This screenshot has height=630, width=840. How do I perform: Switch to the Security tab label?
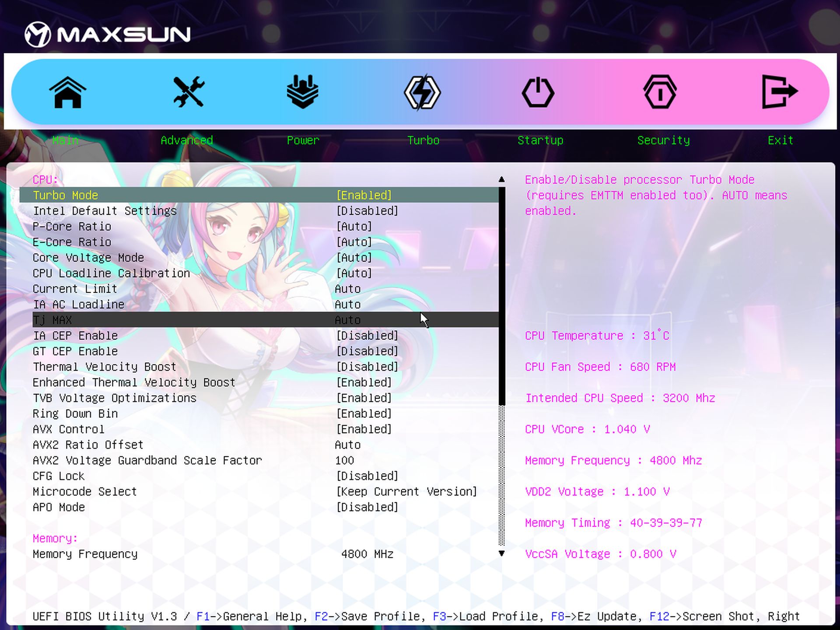663,140
